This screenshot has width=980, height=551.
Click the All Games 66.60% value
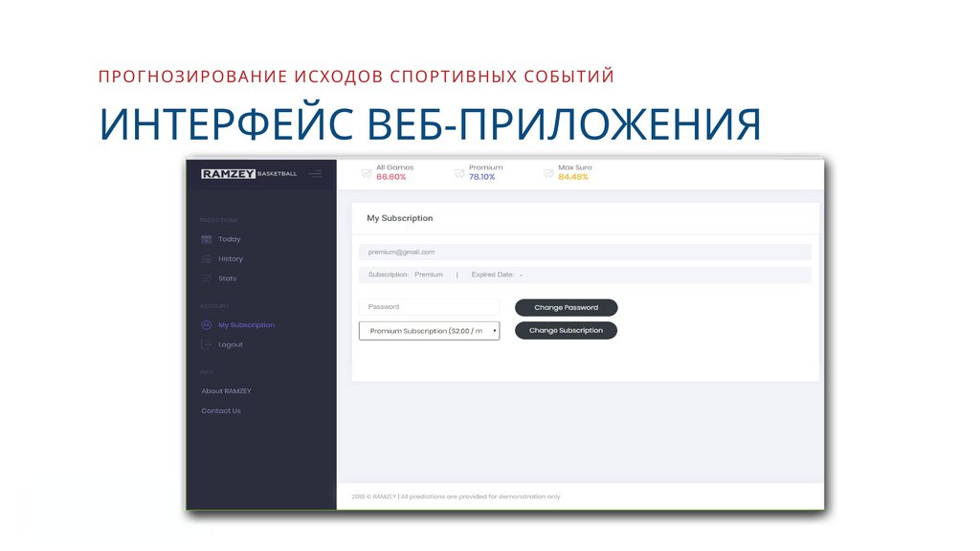(391, 177)
